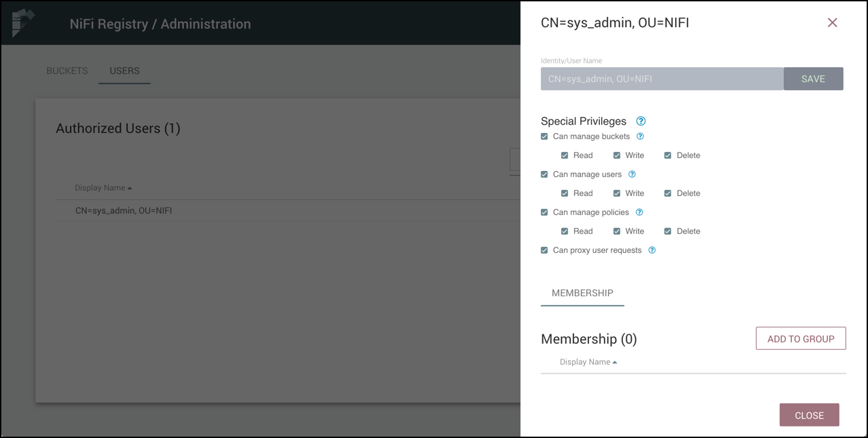This screenshot has height=438, width=868.
Task: Disable Can proxy user requests
Action: tap(544, 250)
